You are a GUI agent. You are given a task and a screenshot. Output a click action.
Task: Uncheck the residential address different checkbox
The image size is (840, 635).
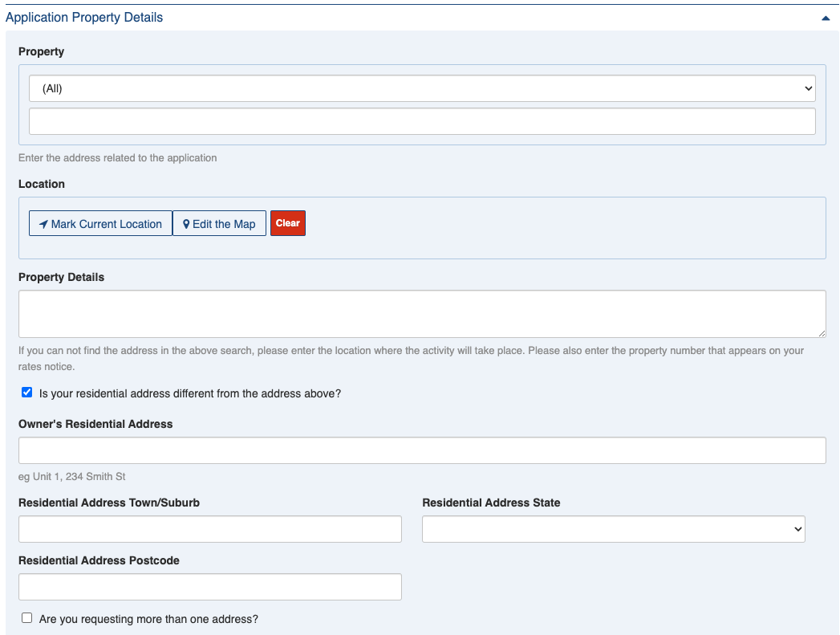pos(27,393)
